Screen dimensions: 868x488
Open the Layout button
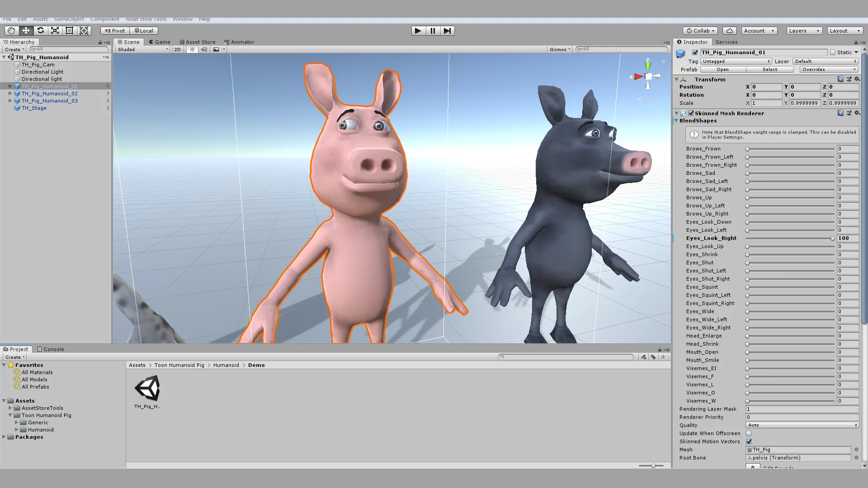[845, 31]
